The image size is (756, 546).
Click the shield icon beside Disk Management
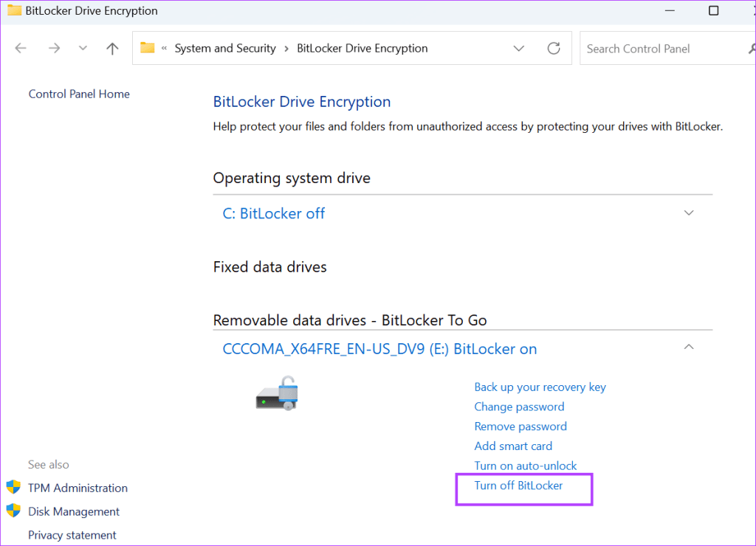pos(13,511)
